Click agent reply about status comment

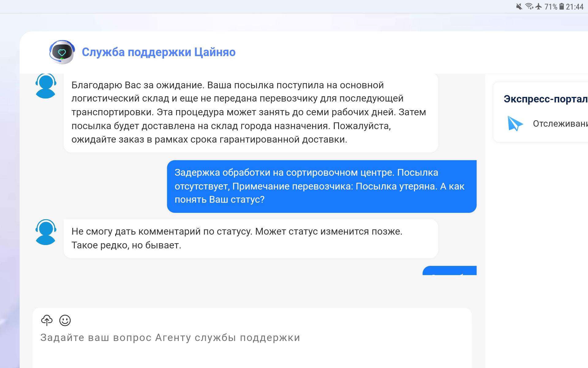tap(251, 238)
